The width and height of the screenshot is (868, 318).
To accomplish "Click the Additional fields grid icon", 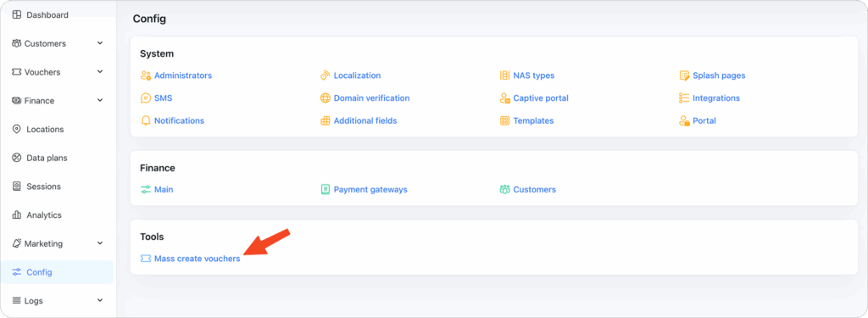I will point(325,120).
